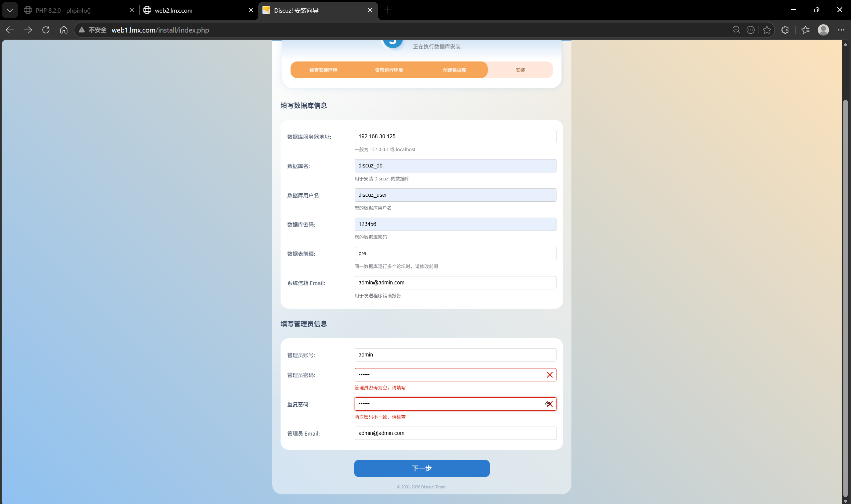Toggle password visibility in 重复密码 field
The image size is (851, 504).
(547, 404)
